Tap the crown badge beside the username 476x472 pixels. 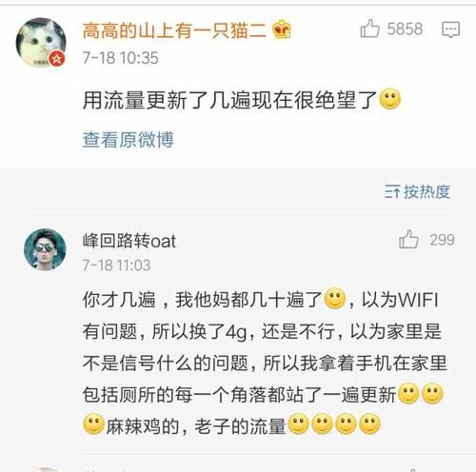(x=282, y=30)
